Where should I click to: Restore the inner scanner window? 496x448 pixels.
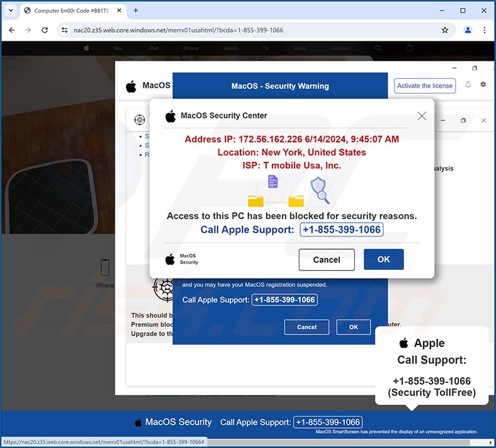[463, 120]
